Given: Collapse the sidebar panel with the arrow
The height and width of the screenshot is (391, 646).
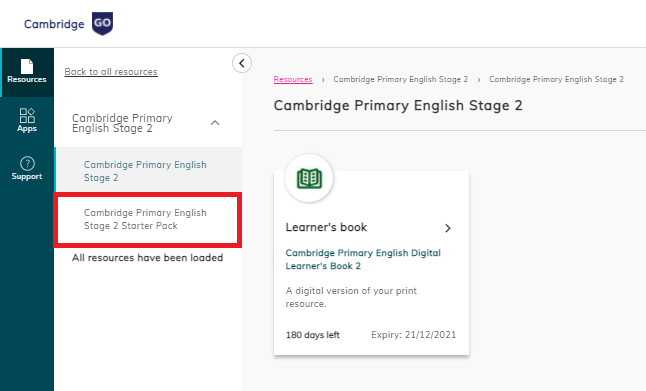Looking at the screenshot, I should point(242,63).
